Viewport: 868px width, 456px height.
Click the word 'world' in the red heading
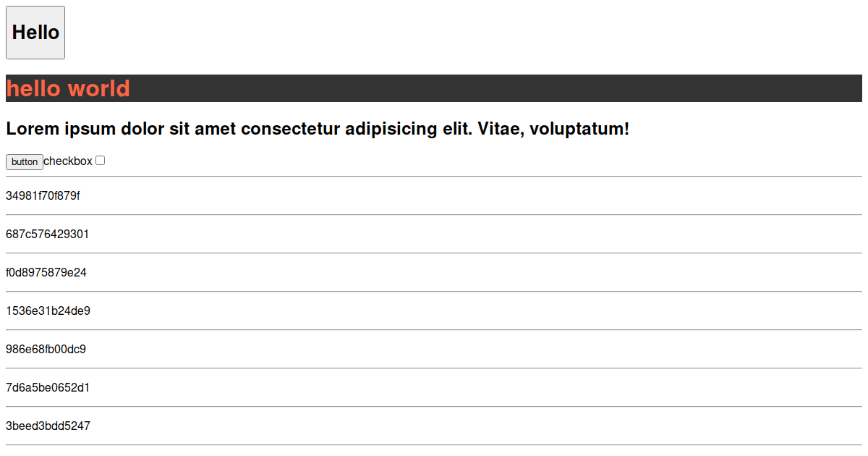coord(99,89)
